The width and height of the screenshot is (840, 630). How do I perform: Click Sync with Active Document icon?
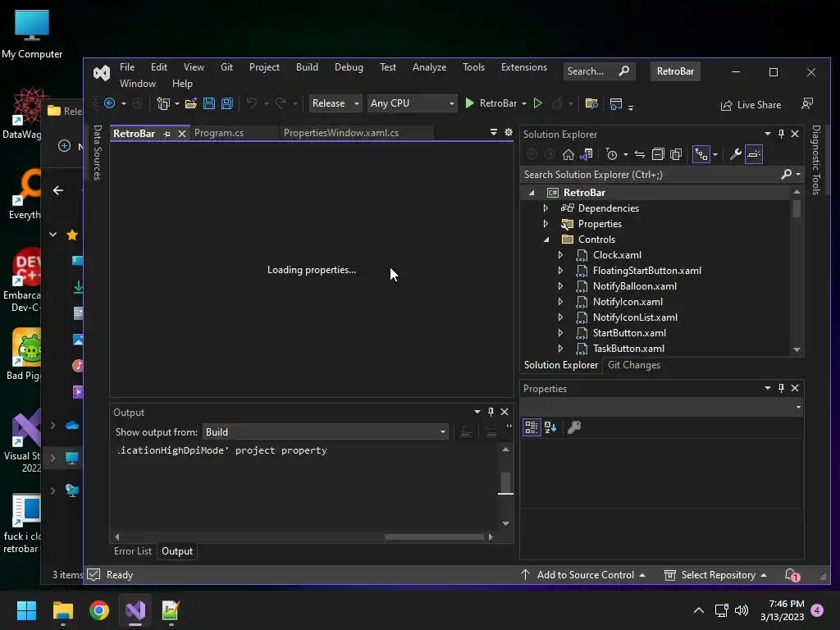click(x=640, y=155)
